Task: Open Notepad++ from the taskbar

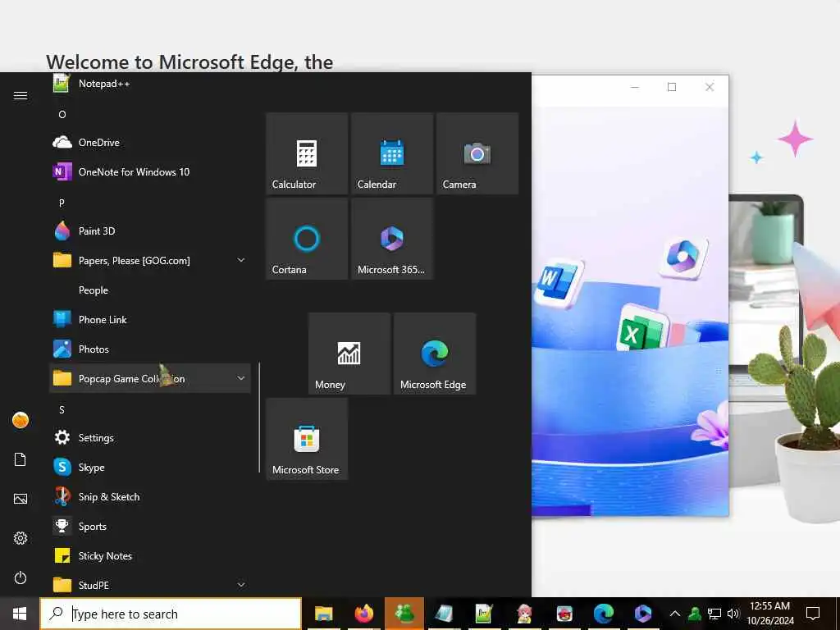Action: (484, 614)
